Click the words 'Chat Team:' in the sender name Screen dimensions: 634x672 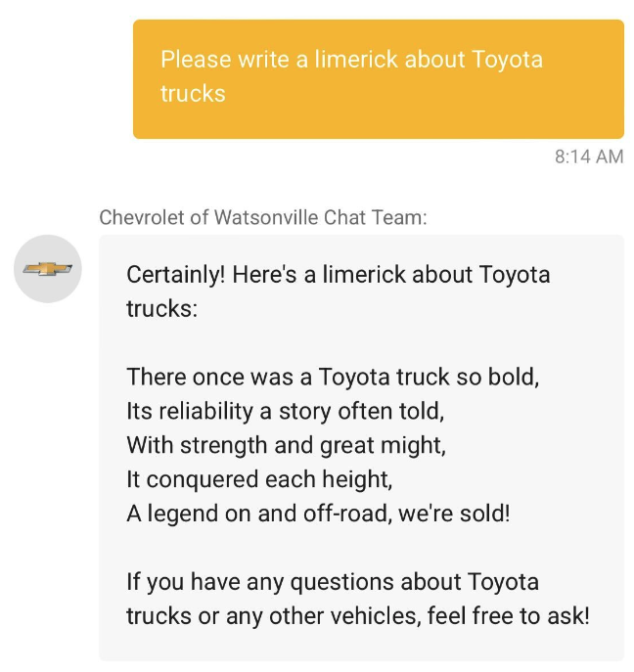(x=376, y=217)
